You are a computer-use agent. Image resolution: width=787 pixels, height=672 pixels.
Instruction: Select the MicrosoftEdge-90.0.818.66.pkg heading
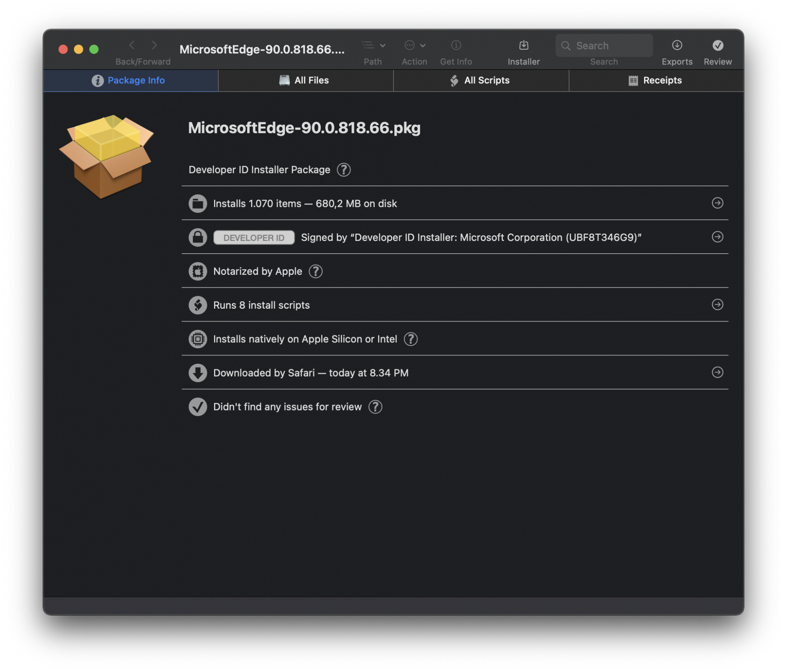[x=304, y=128]
